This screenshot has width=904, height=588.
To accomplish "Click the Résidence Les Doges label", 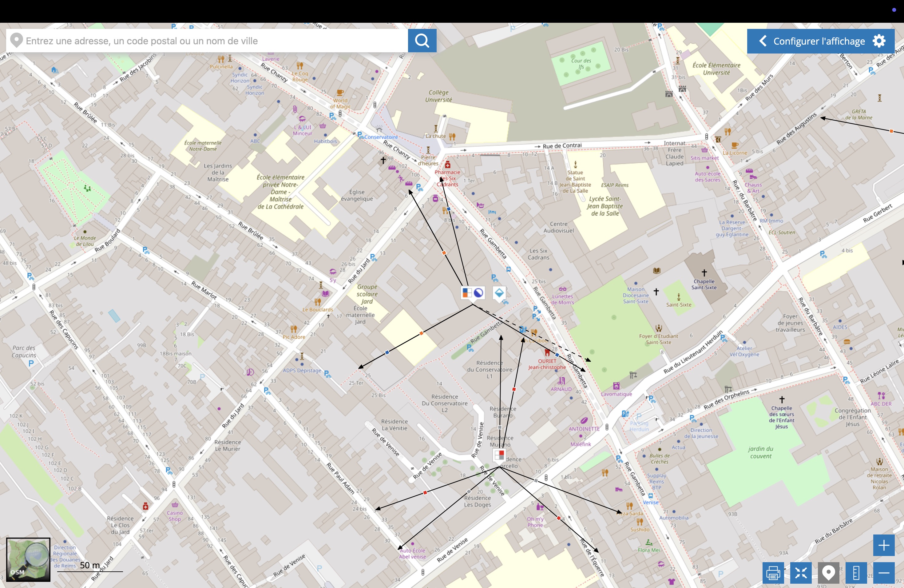I will [x=478, y=501].
